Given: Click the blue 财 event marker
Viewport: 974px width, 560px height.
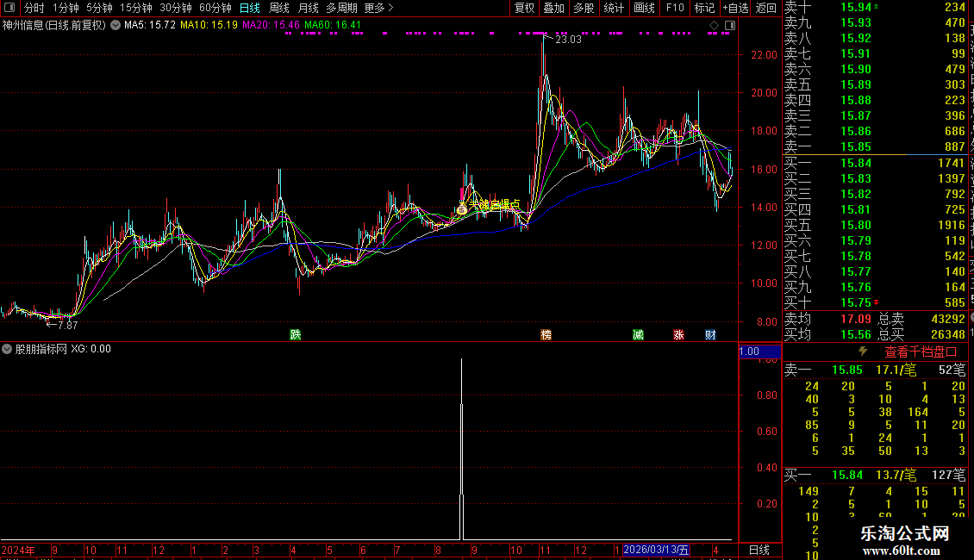Looking at the screenshot, I should 710,334.
